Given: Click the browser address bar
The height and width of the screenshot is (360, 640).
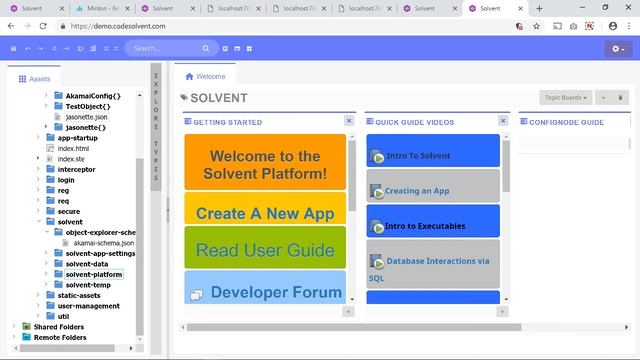Looking at the screenshot, I should point(286,26).
